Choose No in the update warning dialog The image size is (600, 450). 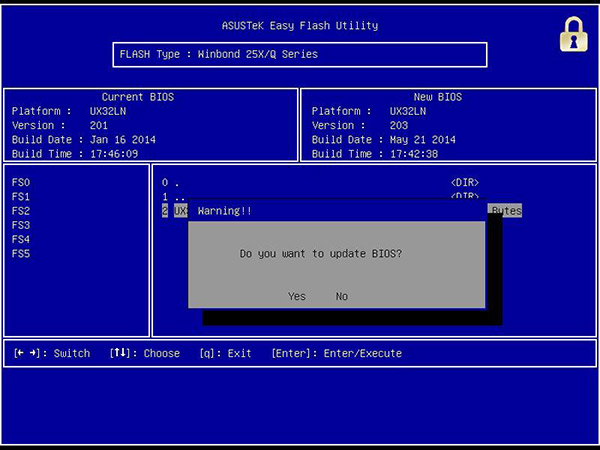(x=342, y=296)
